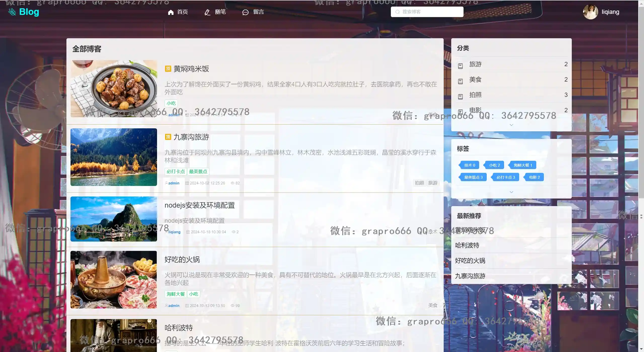Click the bookmark icon beside 美食 category
This screenshot has width=644, height=352.
[x=460, y=81]
